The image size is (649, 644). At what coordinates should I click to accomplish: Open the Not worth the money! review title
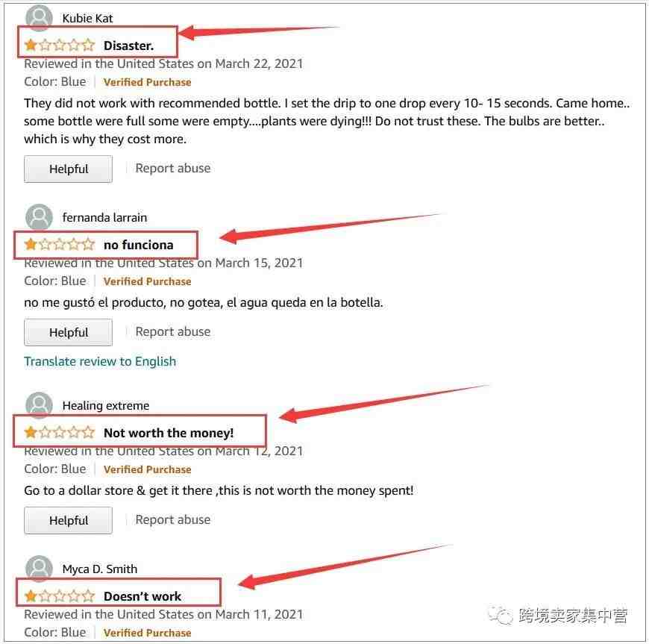169,433
